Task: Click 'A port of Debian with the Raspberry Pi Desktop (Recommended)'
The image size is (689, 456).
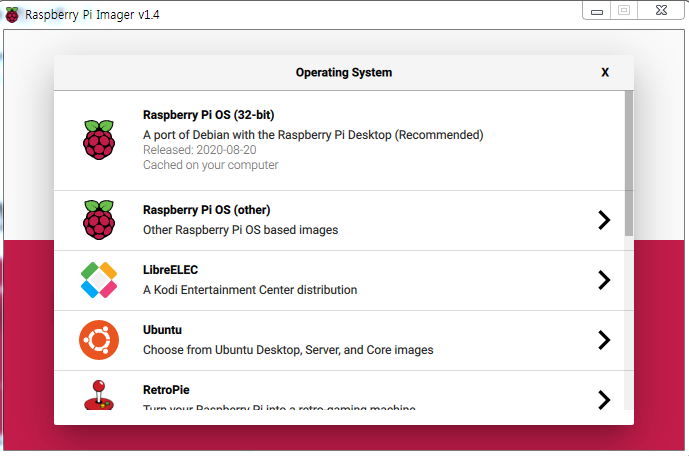Action: (313, 135)
